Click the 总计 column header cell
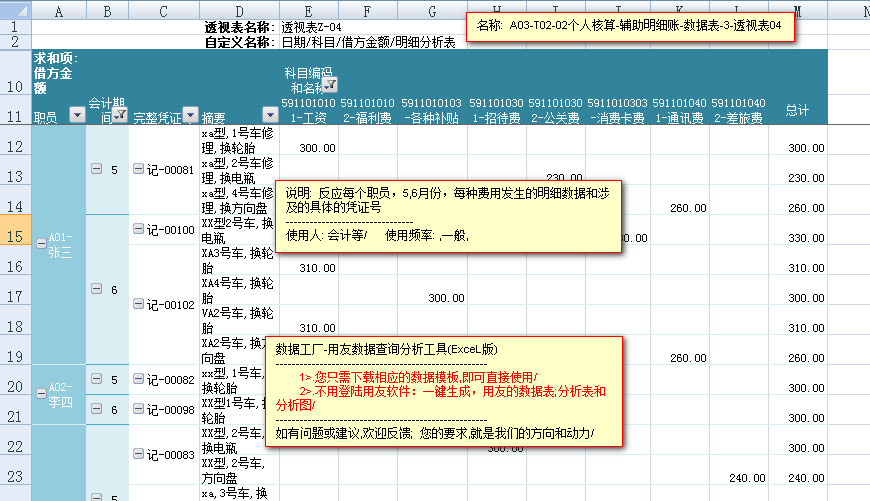870x501 pixels. point(797,110)
